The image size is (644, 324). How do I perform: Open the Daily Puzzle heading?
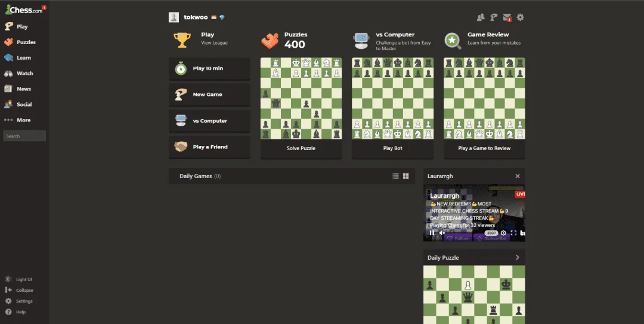[x=443, y=257]
